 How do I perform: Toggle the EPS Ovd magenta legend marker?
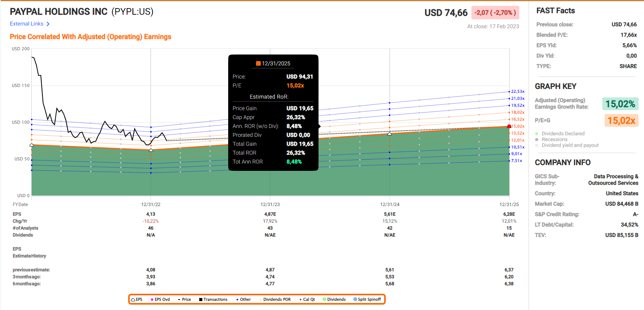[160, 300]
